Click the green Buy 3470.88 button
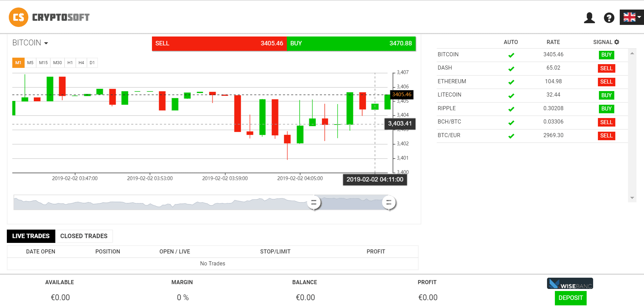Screen dimensions: 644x306 tap(351, 43)
